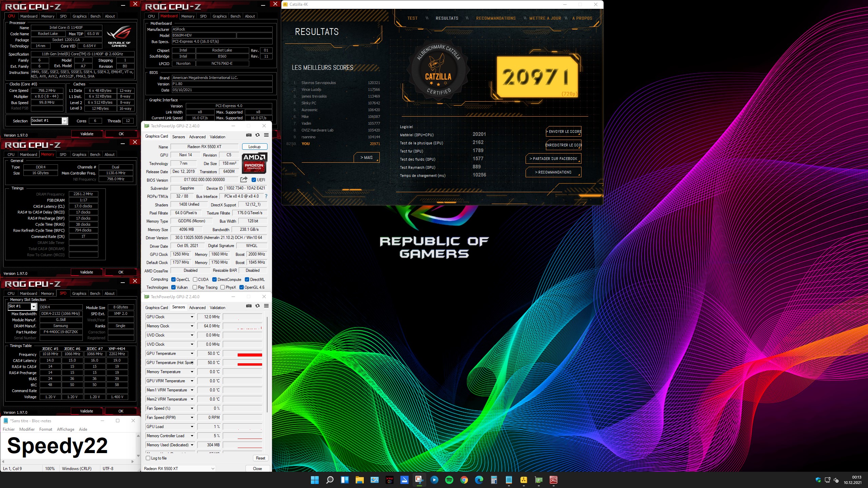The image size is (868, 488).
Task: Open Windows Security tray icon
Action: pyautogui.click(x=818, y=480)
